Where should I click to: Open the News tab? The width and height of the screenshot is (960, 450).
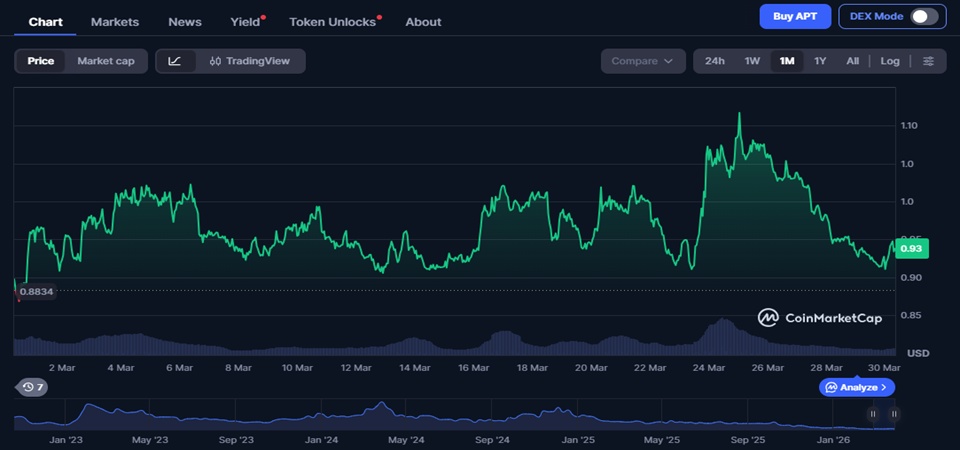click(x=185, y=22)
